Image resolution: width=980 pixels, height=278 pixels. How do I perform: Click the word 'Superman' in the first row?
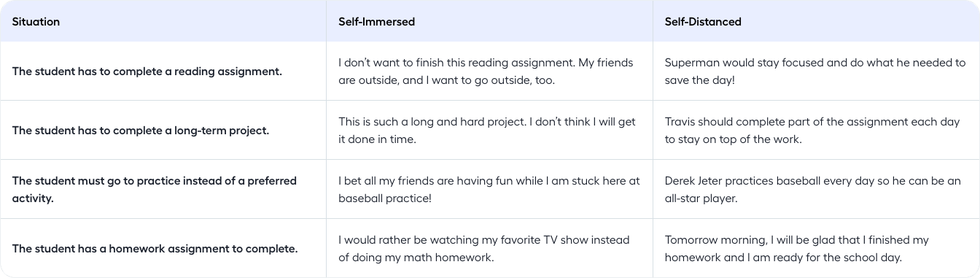(689, 63)
